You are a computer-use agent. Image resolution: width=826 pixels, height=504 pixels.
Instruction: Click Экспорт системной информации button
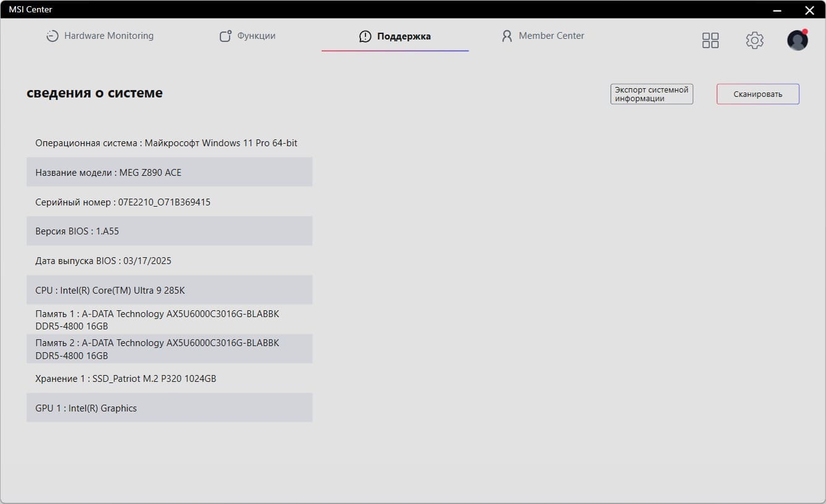652,94
